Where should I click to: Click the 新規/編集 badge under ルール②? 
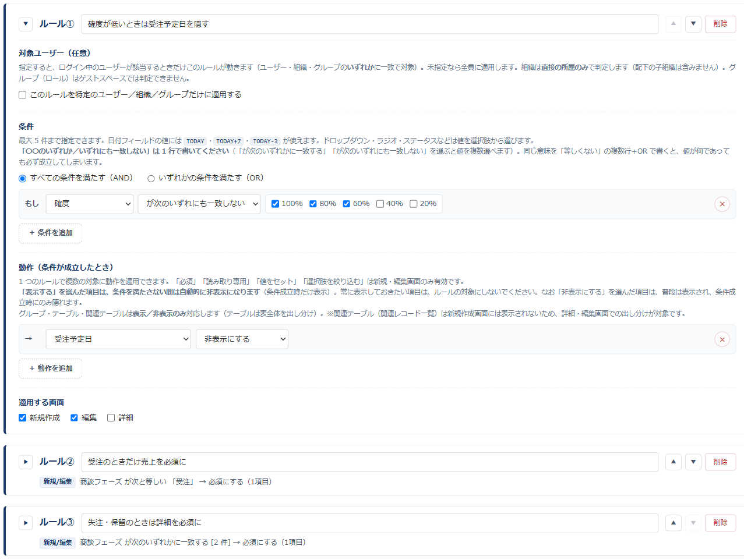point(58,482)
